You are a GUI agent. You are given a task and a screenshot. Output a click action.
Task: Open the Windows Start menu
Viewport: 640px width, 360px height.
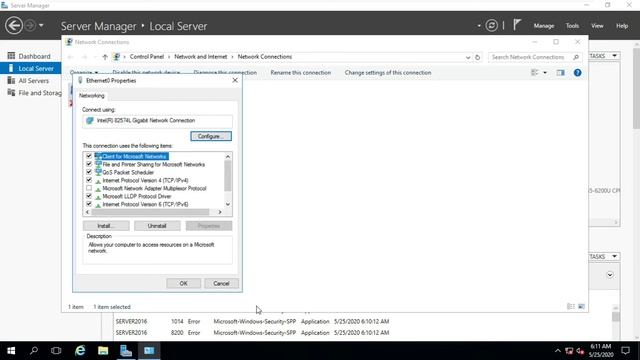pyautogui.click(x=11, y=351)
